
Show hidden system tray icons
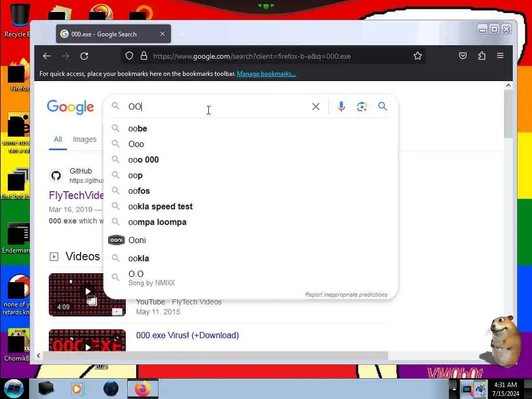[x=454, y=389]
